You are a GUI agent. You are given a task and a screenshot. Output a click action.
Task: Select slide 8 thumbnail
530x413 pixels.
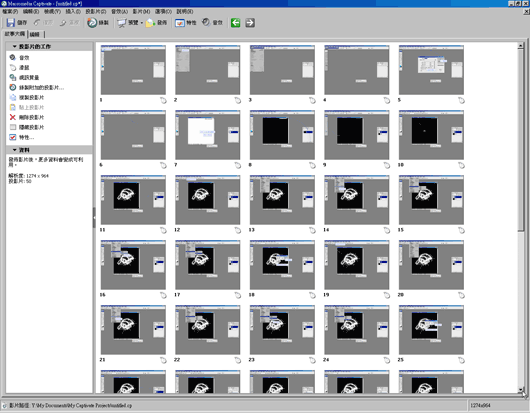coord(282,135)
